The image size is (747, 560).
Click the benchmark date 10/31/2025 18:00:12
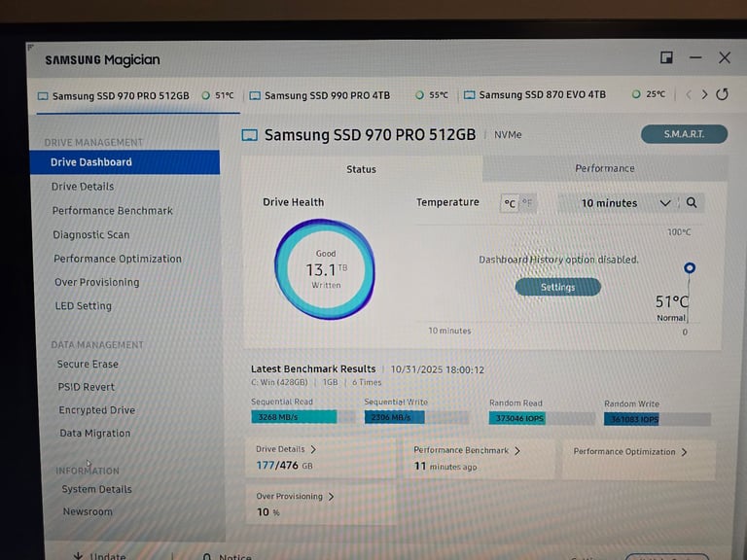tap(438, 370)
